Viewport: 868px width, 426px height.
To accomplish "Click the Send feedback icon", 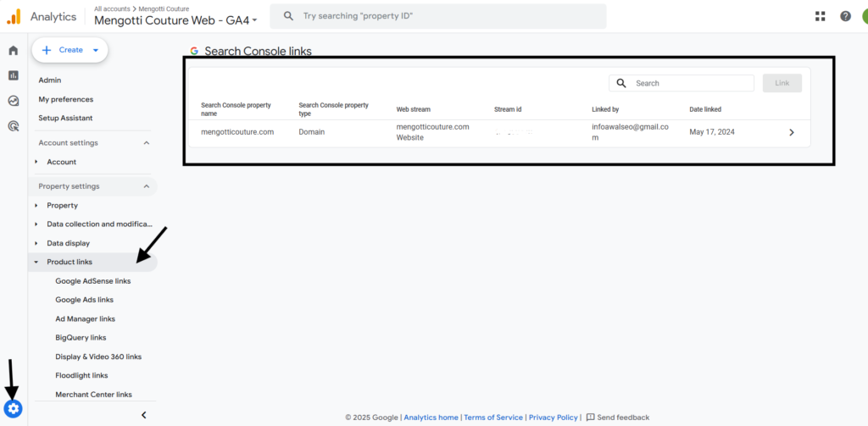I will click(x=590, y=418).
